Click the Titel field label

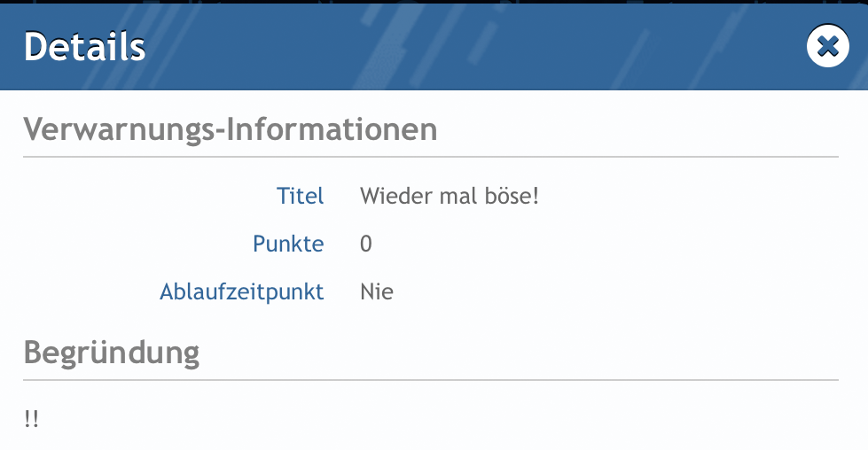(300, 196)
